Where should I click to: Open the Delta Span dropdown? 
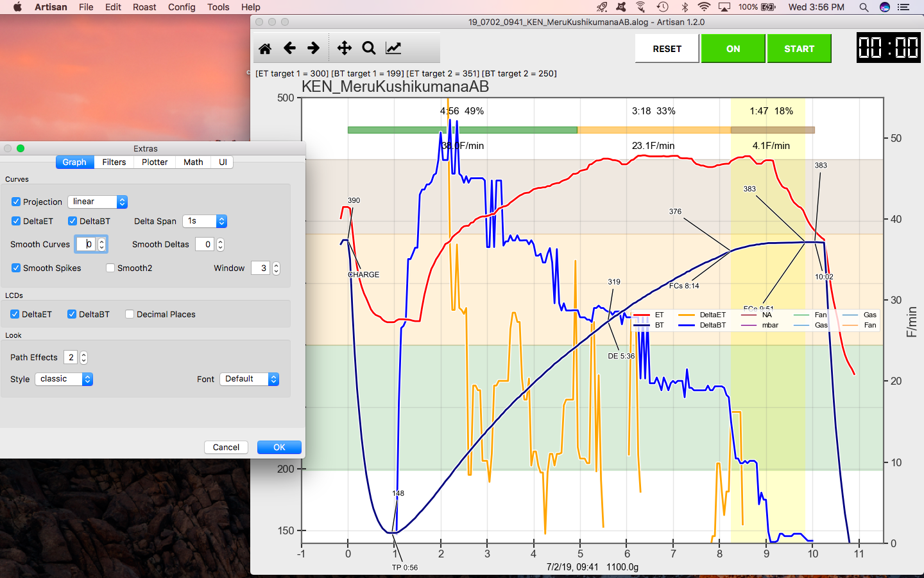[205, 221]
